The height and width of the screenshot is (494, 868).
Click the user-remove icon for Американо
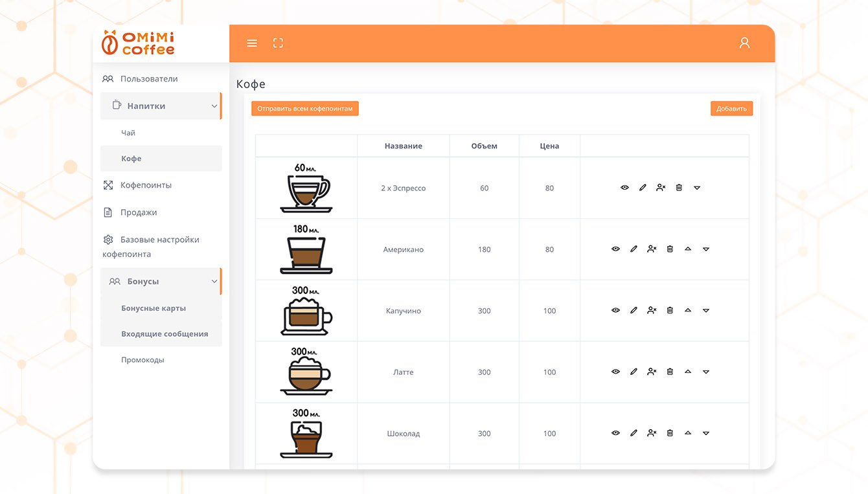coord(652,249)
